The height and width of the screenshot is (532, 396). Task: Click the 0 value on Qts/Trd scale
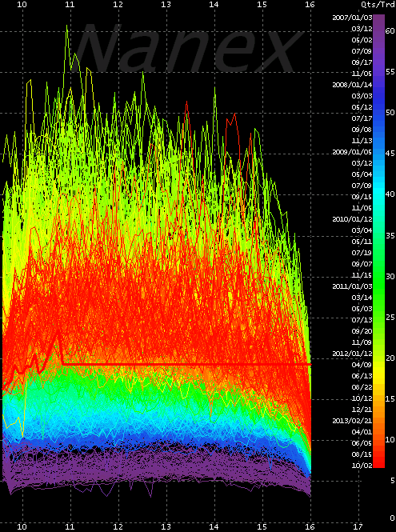click(393, 518)
